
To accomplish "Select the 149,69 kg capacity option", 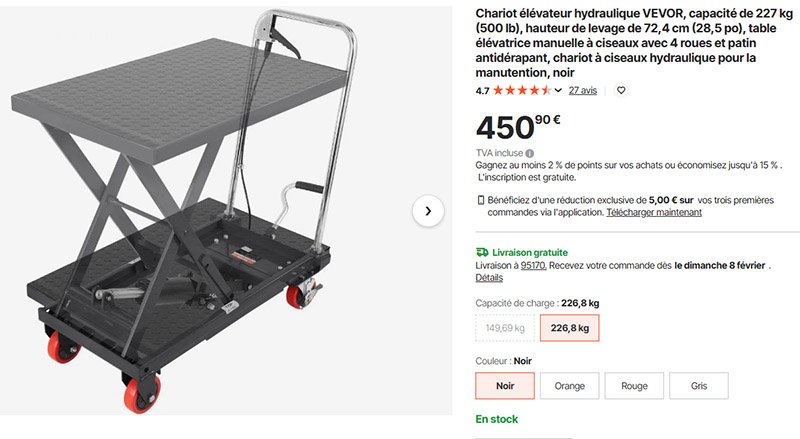I will (505, 328).
